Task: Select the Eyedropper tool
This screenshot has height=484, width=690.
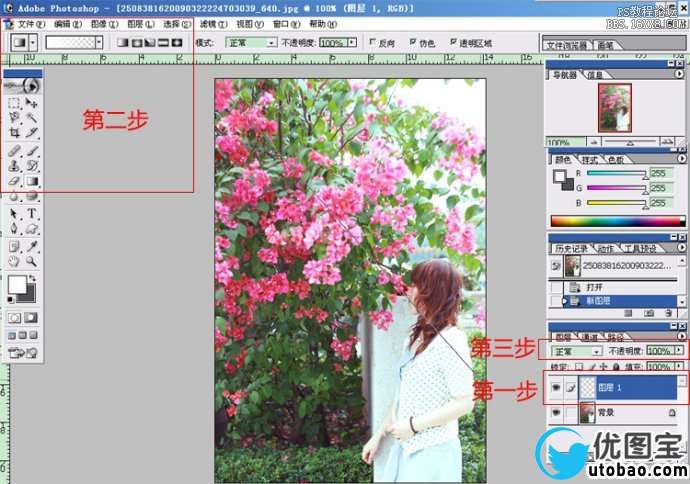Action: (x=31, y=246)
